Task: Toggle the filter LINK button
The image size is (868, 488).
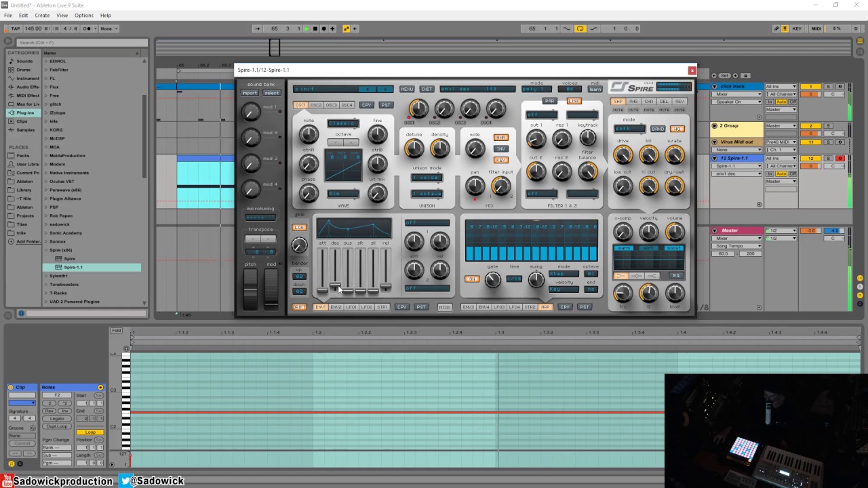Action: [x=574, y=101]
